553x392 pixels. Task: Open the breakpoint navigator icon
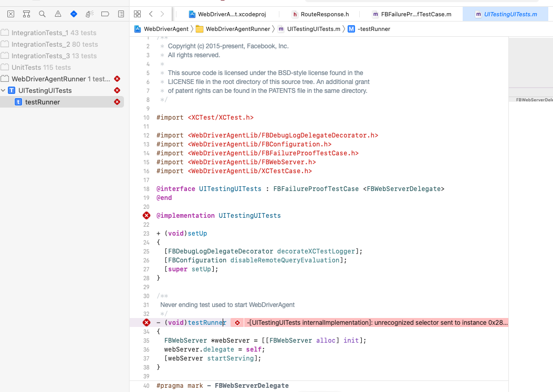click(105, 14)
